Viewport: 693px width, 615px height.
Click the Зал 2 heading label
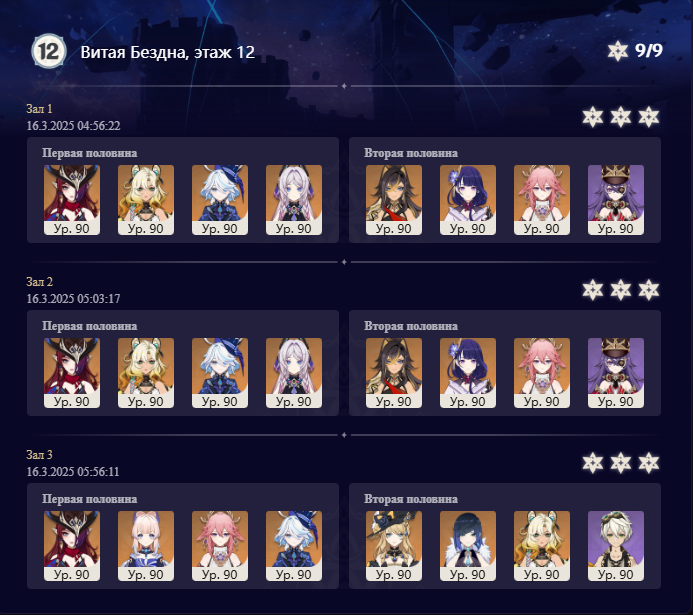39,282
